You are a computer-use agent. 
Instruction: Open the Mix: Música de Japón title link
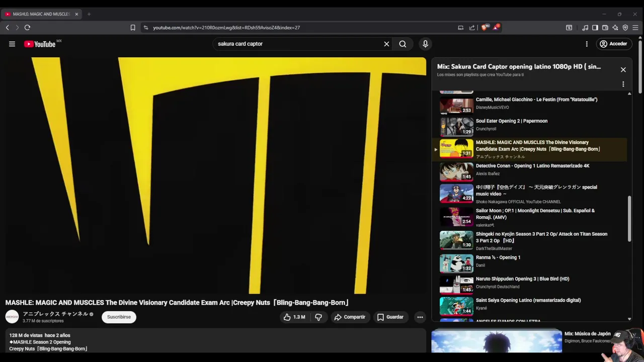pos(587,334)
